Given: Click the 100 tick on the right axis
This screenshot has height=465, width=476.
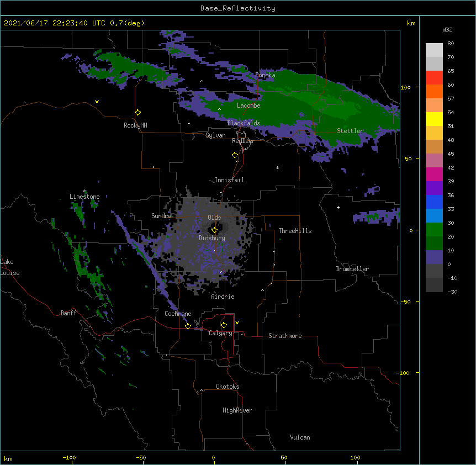Looking at the screenshot, I should (x=405, y=87).
